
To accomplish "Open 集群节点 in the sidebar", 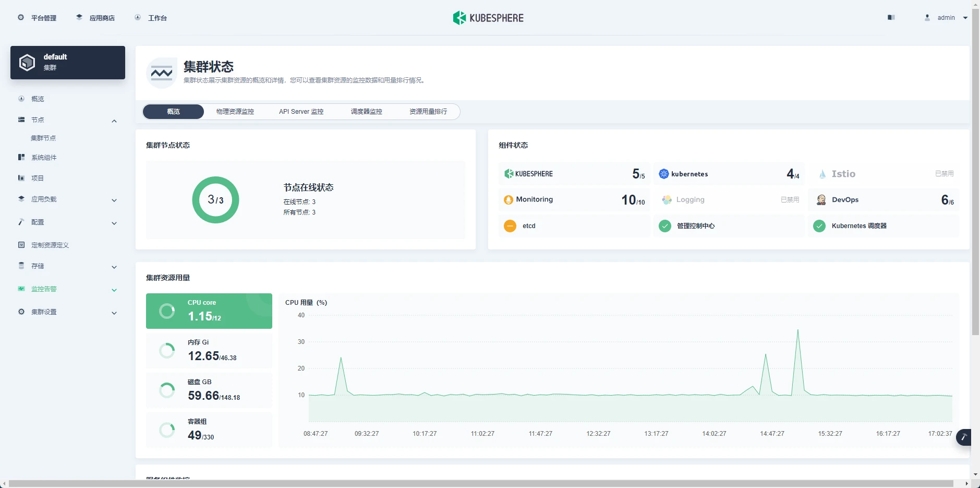I will 43,138.
